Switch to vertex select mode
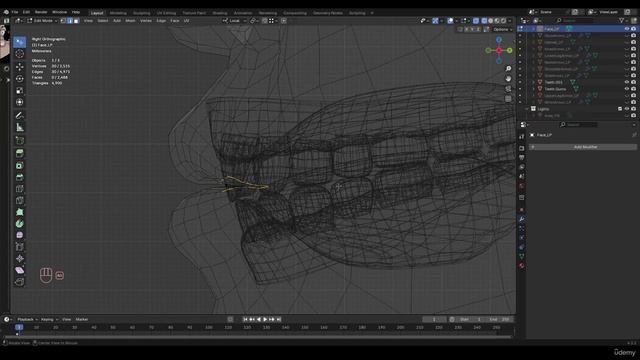The height and width of the screenshot is (360, 640). (63, 20)
